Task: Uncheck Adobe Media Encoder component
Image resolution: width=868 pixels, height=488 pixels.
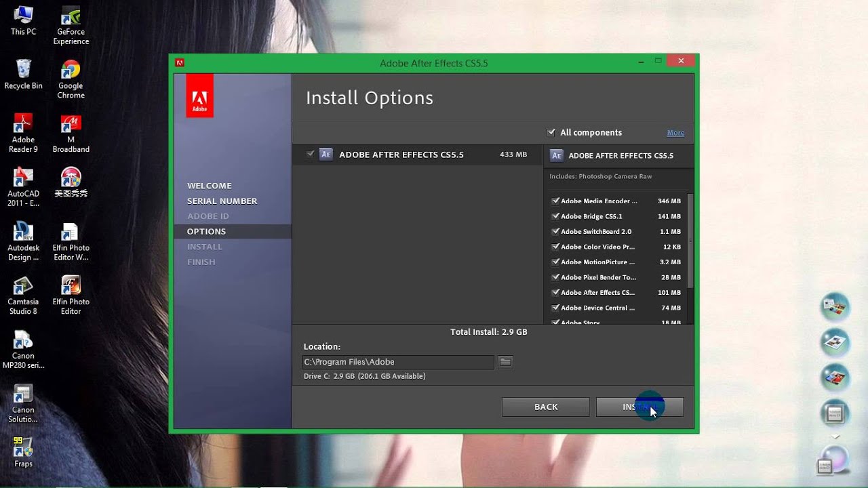Action: coord(555,201)
